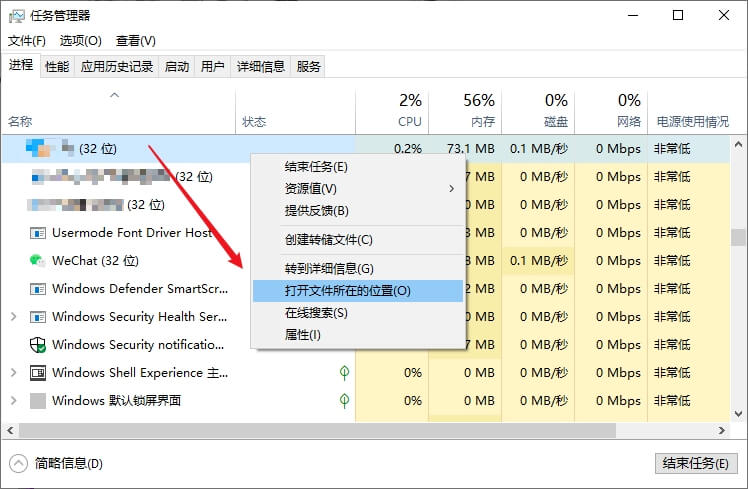Image resolution: width=748 pixels, height=489 pixels.
Task: Click the vertical scrollbar thumb
Action: [x=738, y=237]
